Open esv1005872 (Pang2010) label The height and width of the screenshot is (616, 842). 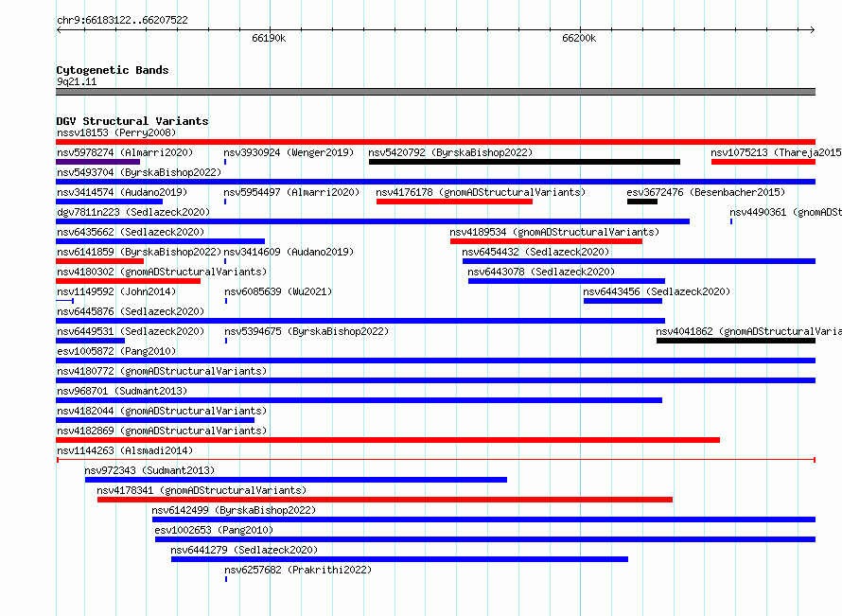click(x=116, y=351)
